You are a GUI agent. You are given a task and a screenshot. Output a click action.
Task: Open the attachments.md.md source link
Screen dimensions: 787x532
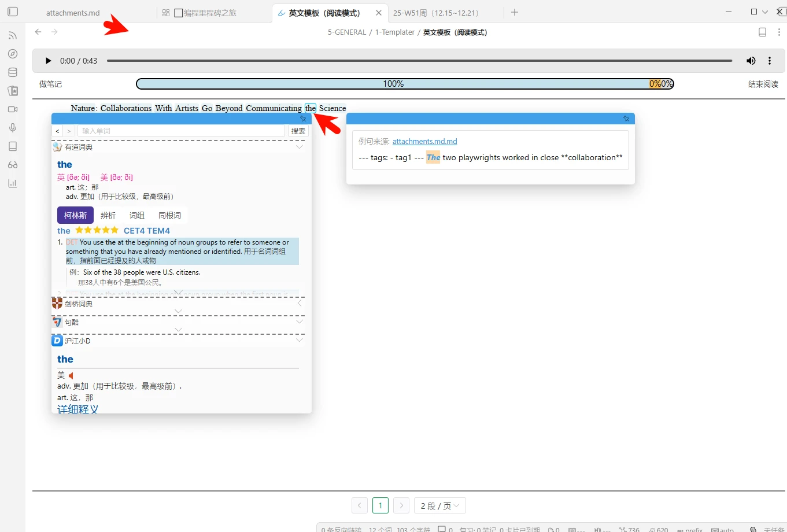425,141
